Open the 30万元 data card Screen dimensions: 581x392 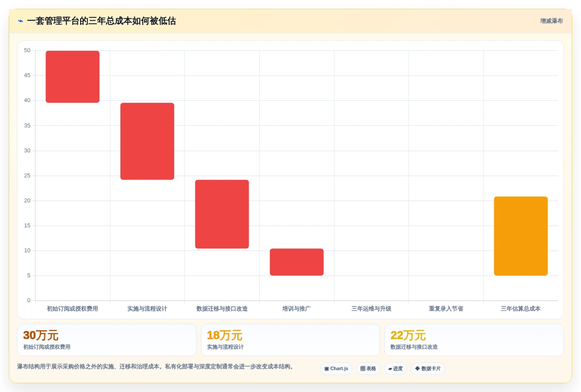[107, 340]
